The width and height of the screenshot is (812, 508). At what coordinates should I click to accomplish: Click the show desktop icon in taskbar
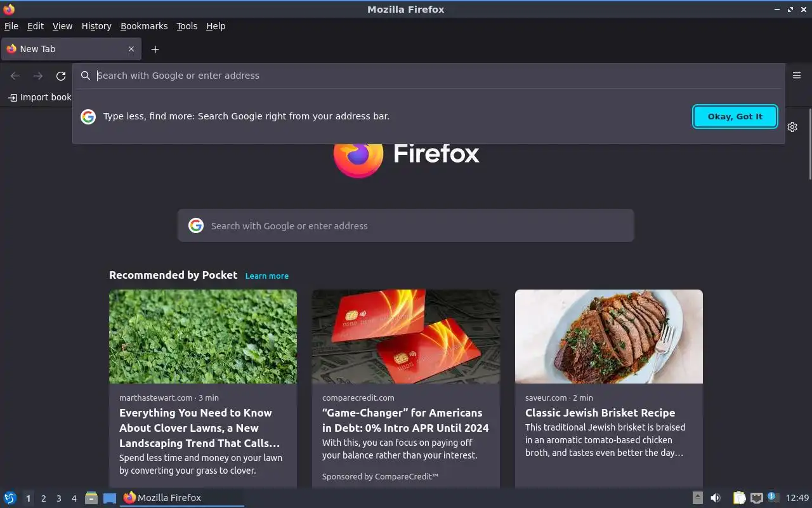pos(110,498)
